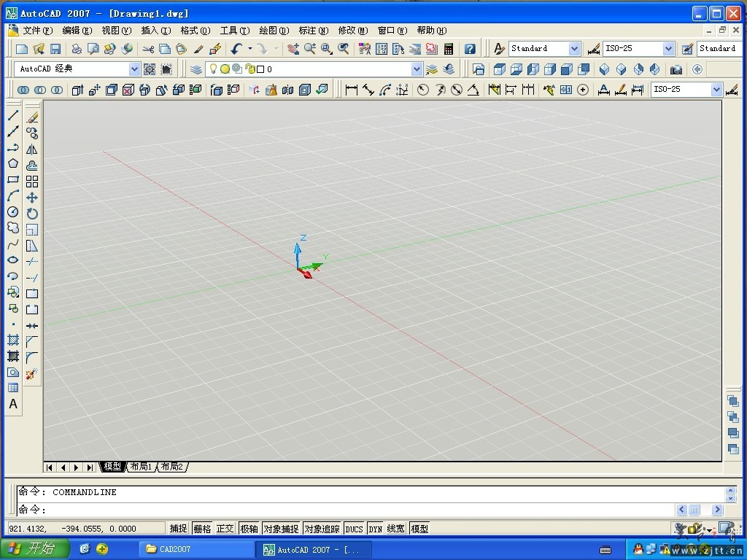Screen dimensions: 747x560
Task: Click the Save file icon
Action: point(55,49)
